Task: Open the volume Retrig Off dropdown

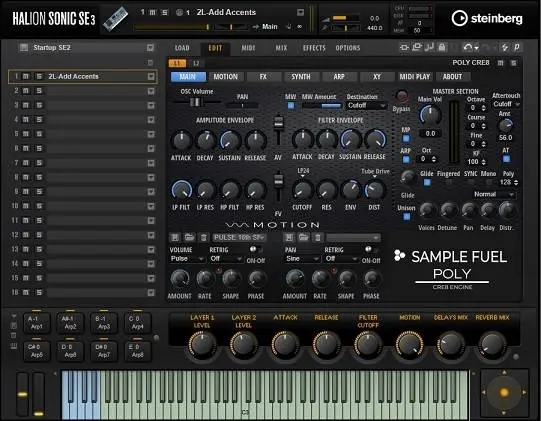Action: (226, 259)
